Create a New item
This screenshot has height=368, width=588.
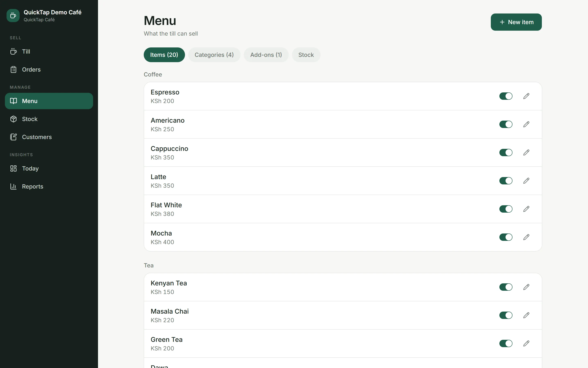pos(516,22)
